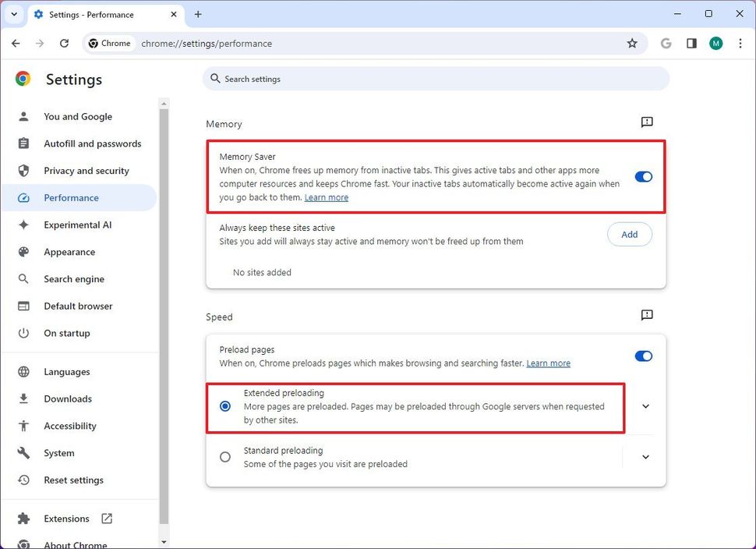
Task: Open Performance settings in sidebar
Action: click(x=70, y=197)
